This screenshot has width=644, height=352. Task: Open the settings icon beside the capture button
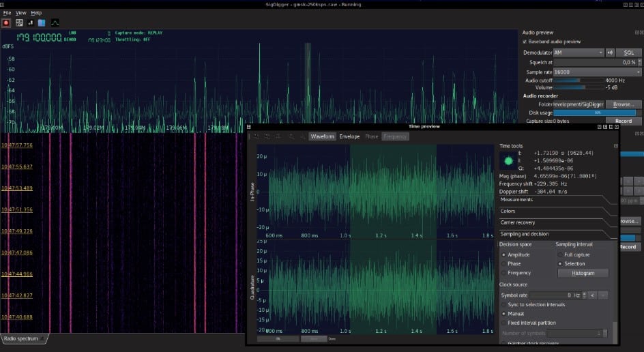(x=19, y=23)
